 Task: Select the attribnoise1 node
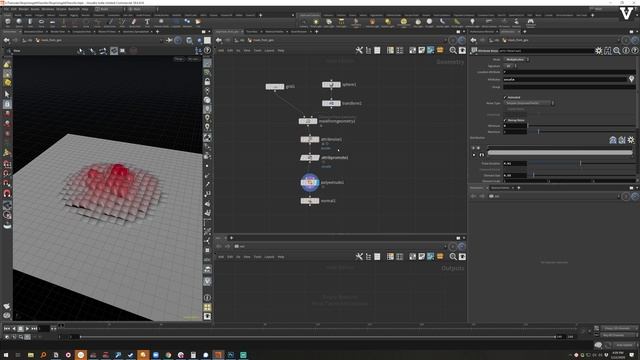coord(310,140)
